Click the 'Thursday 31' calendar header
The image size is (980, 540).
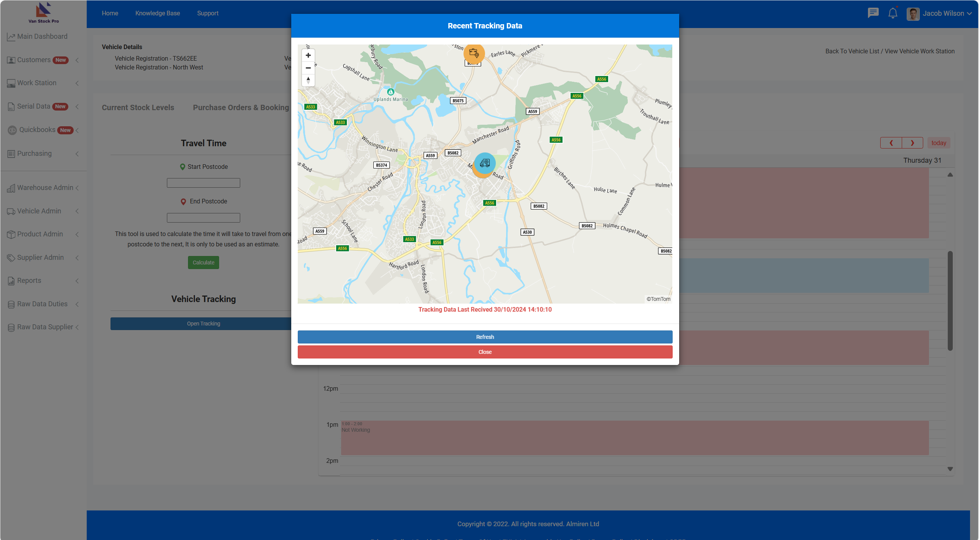[922, 160]
